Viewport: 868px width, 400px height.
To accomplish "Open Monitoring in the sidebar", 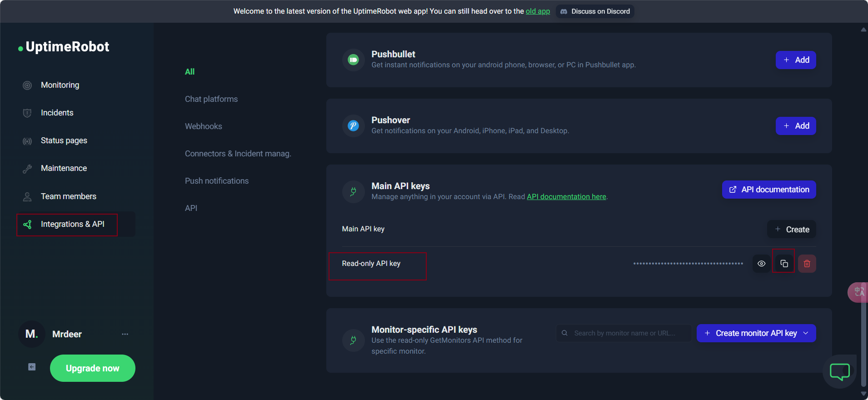I will click(60, 85).
